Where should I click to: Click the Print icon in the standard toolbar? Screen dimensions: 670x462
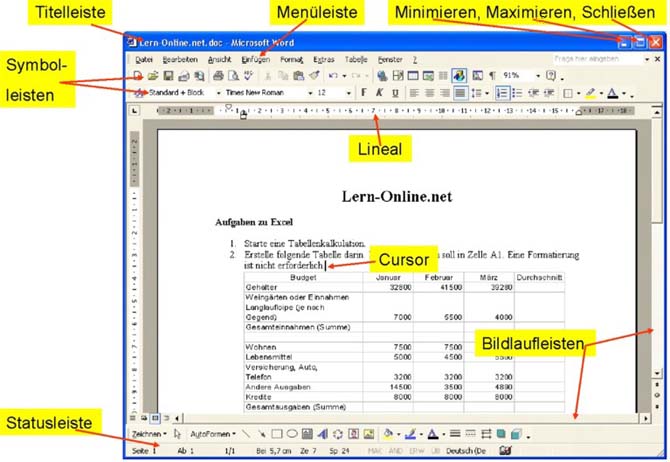pyautogui.click(x=218, y=76)
